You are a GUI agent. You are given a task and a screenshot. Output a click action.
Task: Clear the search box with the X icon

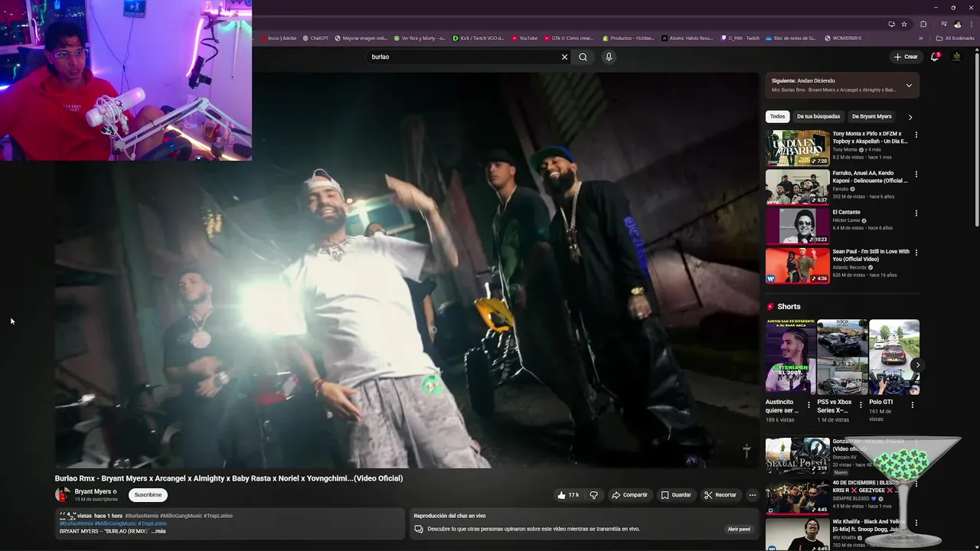coord(564,57)
